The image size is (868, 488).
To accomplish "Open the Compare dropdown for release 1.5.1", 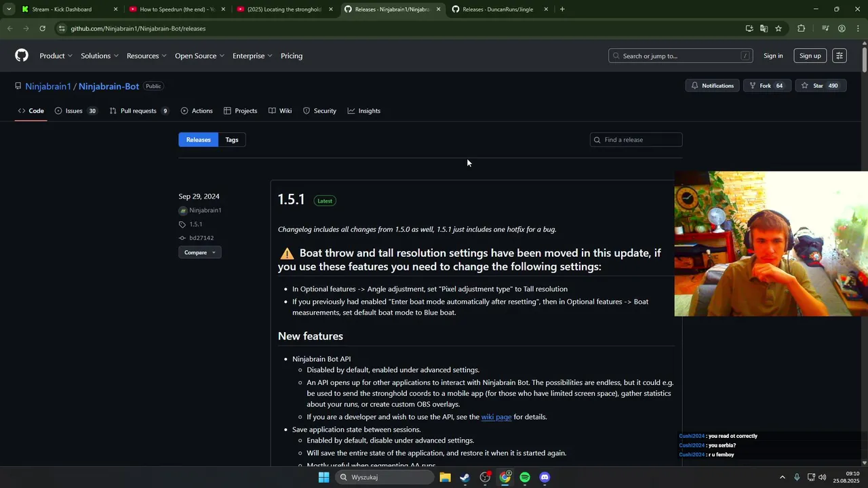I will [x=199, y=252].
